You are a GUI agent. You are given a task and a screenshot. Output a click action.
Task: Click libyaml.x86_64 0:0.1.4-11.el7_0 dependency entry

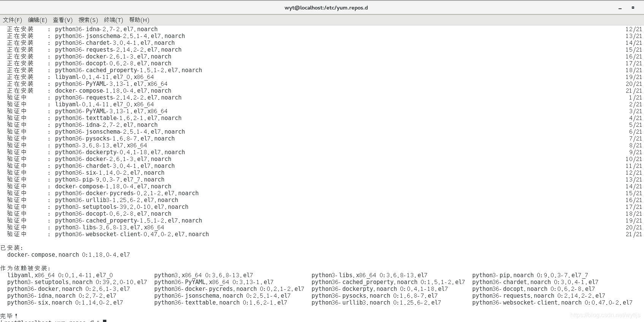tap(60, 275)
